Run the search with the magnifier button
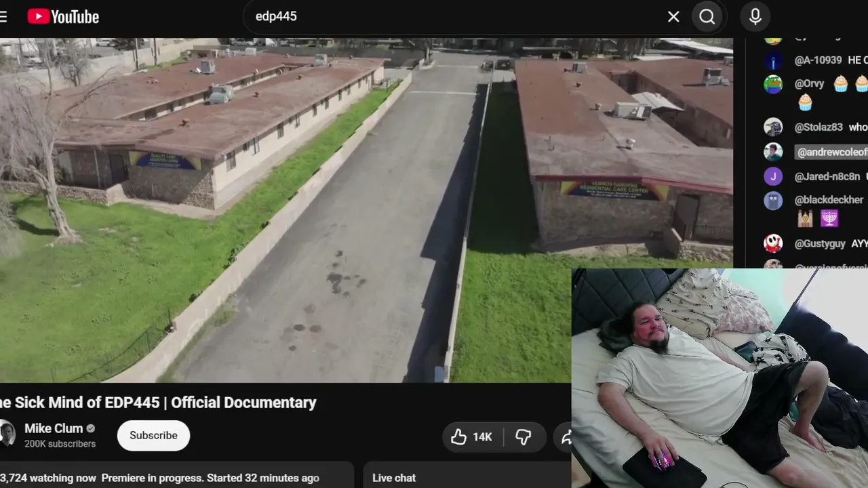This screenshot has height=488, width=868. pos(707,17)
